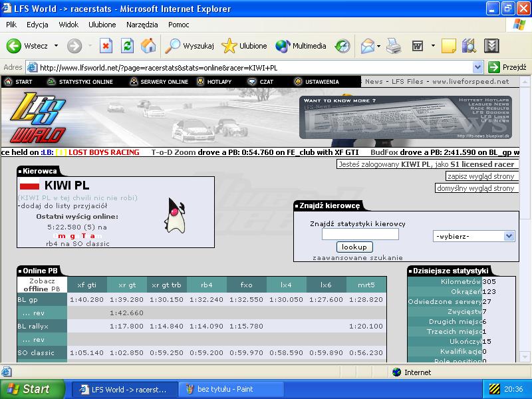Viewport: 532px width, 399px height.
Task: Click the yellow note toolbar icon
Action: tap(448, 46)
